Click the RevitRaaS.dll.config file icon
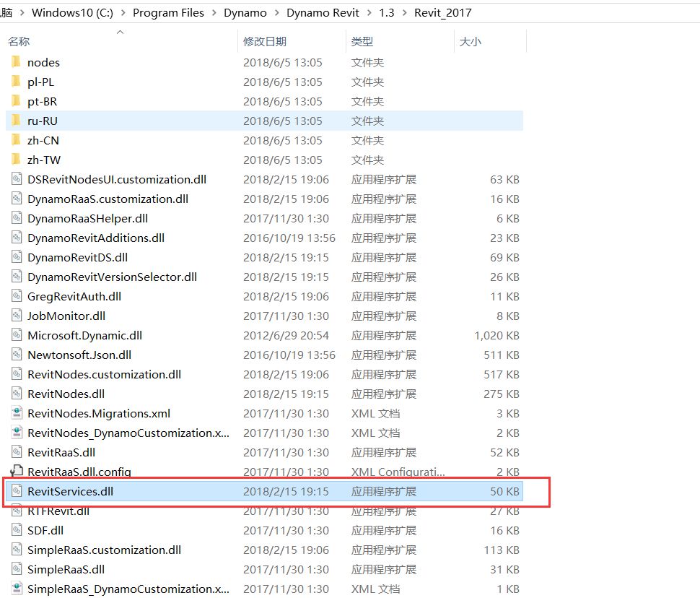Viewport: 700px width, 598px height. pos(17,471)
